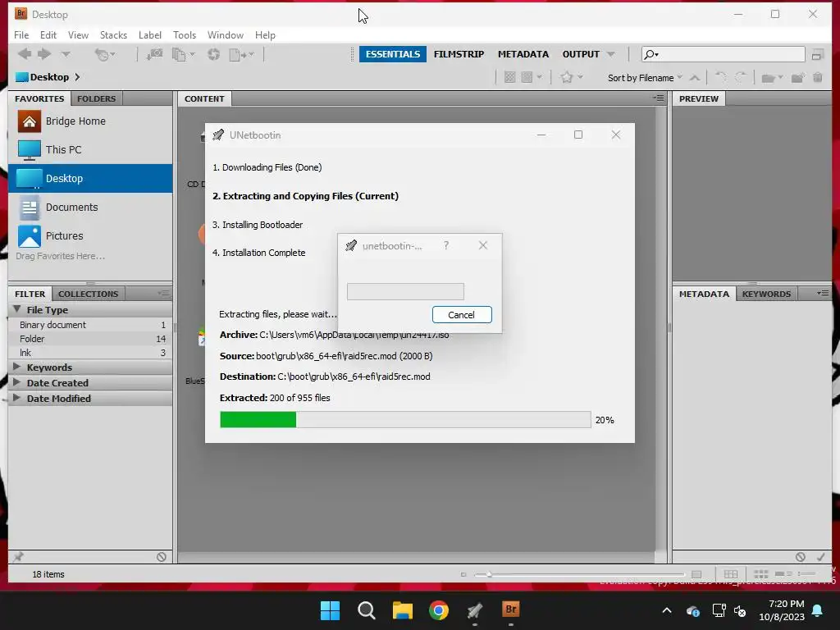
Task: Click thumbnail size slider track
Action: [578, 574]
